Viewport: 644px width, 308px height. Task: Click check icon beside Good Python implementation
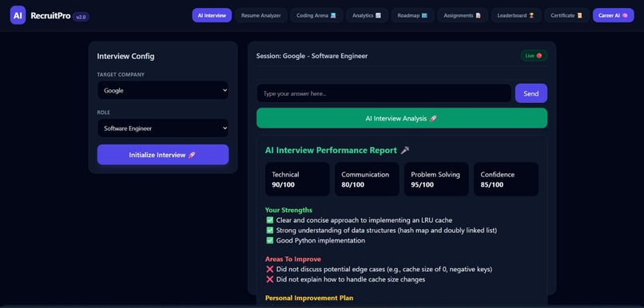(x=270, y=240)
